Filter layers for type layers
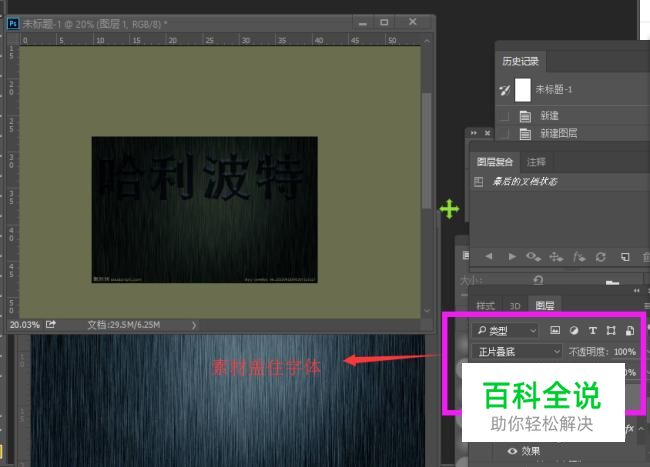Screen dimensions: 650x467 pos(592,330)
